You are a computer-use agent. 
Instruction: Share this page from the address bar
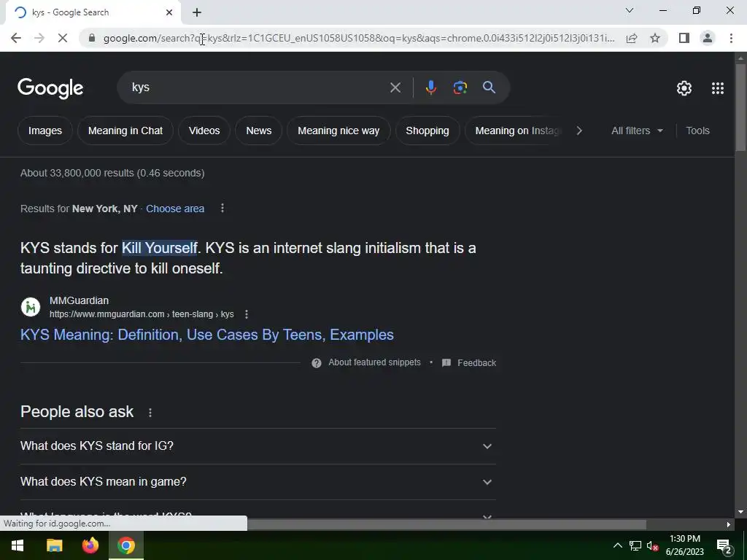(632, 38)
